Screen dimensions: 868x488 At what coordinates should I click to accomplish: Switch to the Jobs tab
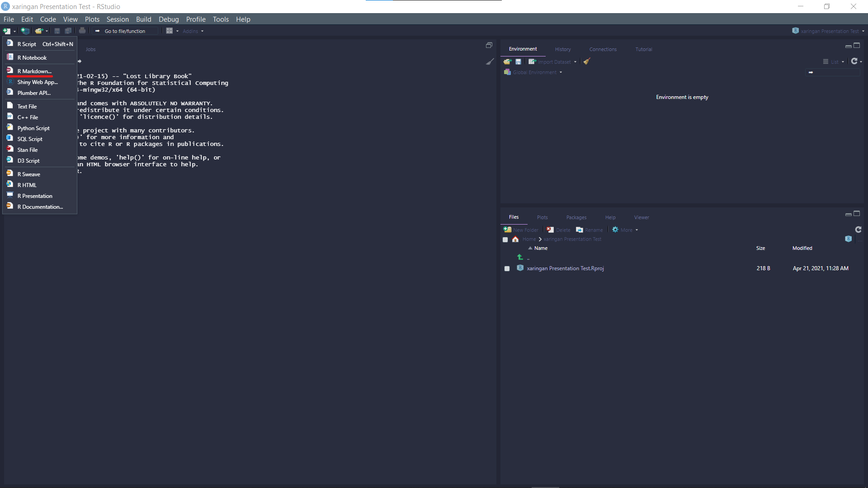[x=90, y=49]
